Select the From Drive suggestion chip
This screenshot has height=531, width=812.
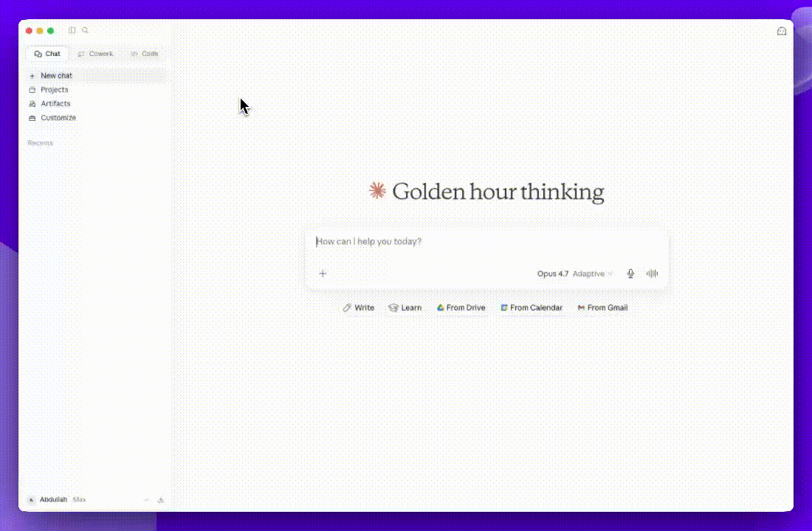[461, 308]
